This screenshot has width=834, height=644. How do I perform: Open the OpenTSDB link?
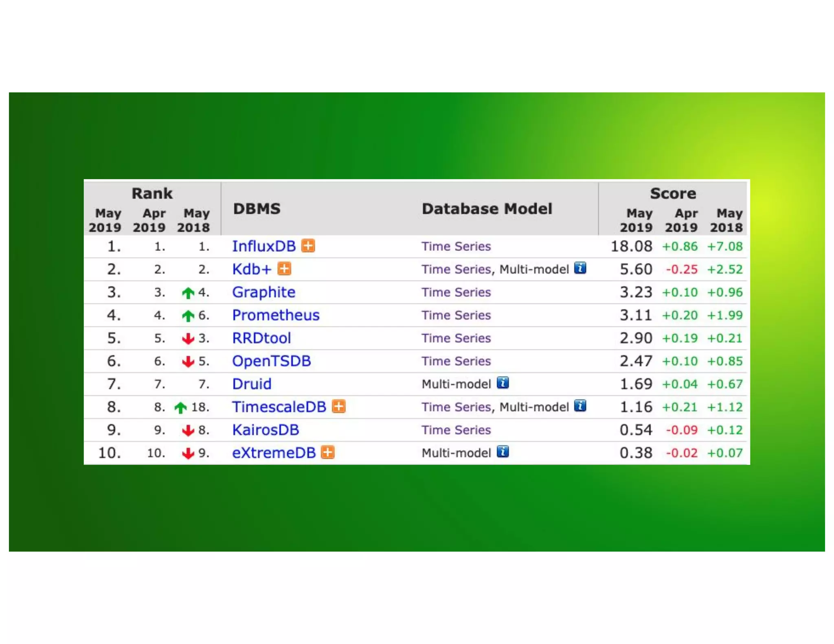tap(271, 361)
